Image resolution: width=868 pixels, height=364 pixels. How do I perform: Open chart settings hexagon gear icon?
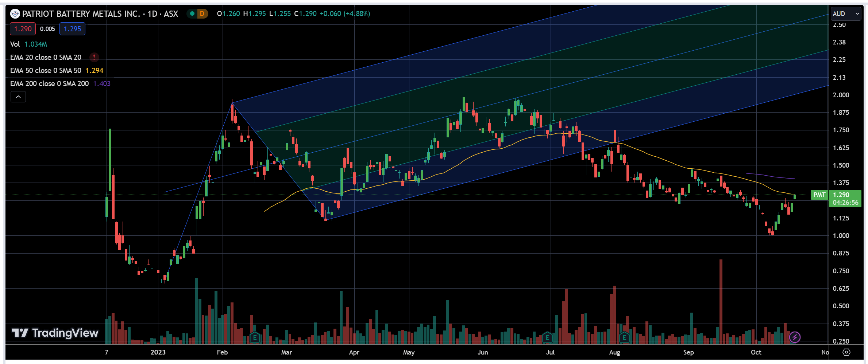click(x=846, y=352)
